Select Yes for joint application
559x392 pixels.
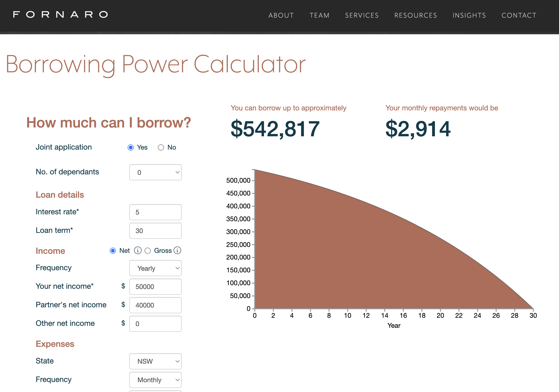[131, 147]
